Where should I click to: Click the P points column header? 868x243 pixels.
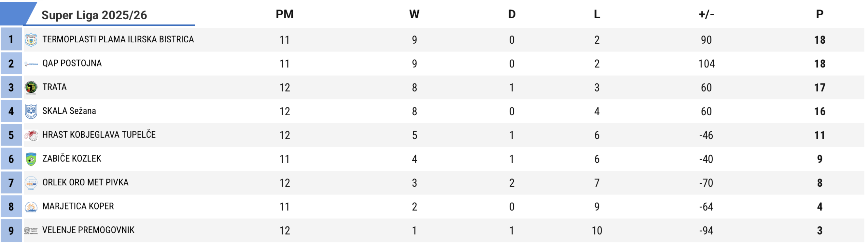point(820,14)
